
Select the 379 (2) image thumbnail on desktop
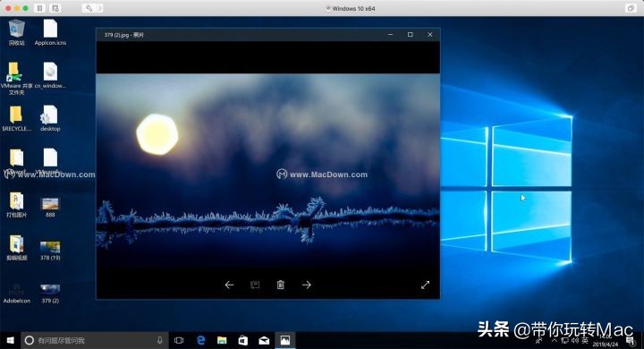click(50, 293)
